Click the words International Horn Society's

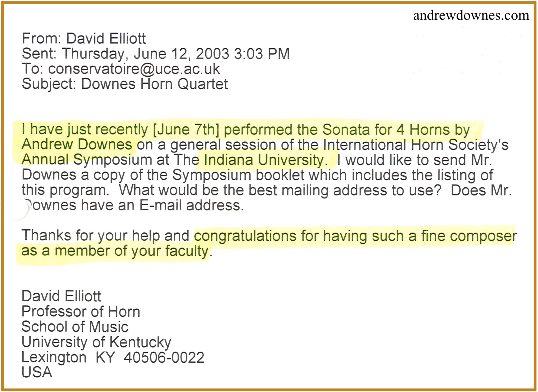click(416, 145)
